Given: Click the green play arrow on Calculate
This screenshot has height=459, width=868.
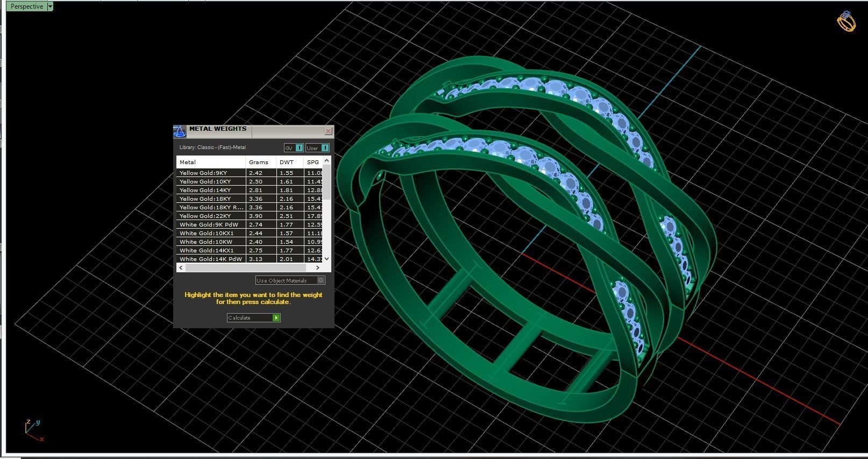Looking at the screenshot, I should point(276,317).
